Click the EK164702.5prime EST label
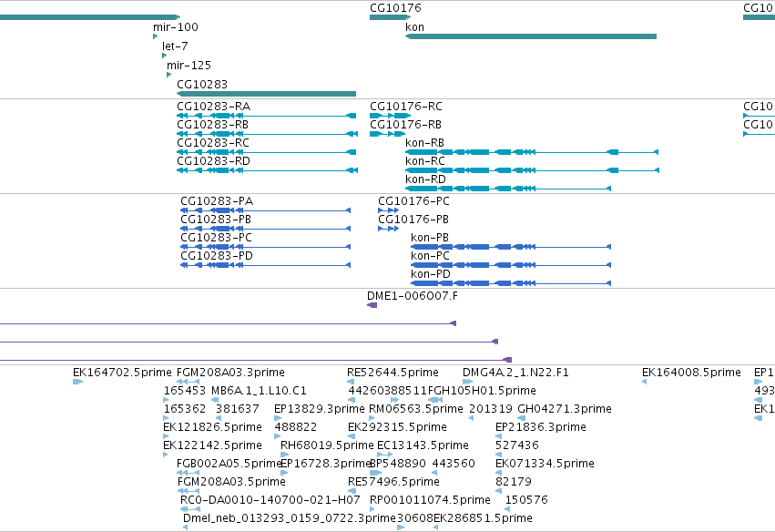 [122, 373]
